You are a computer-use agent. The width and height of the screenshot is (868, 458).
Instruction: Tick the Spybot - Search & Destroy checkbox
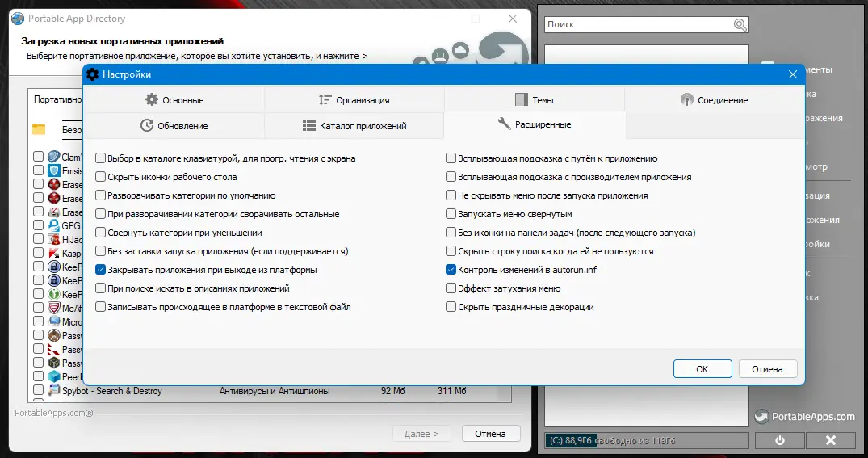coord(38,390)
